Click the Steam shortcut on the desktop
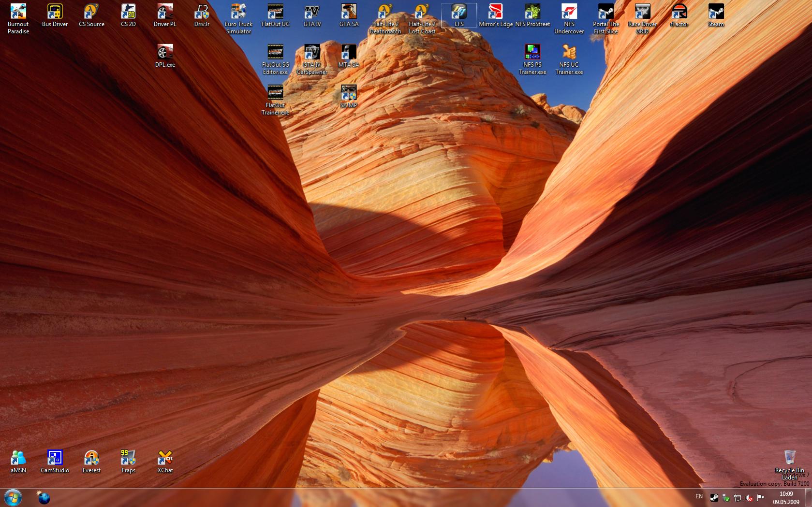The width and height of the screenshot is (812, 507). (x=716, y=15)
